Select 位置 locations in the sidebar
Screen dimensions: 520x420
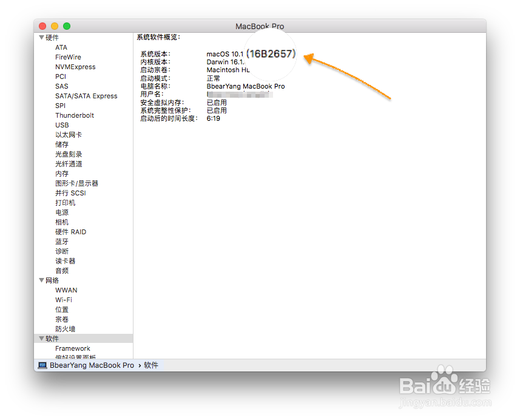62,310
